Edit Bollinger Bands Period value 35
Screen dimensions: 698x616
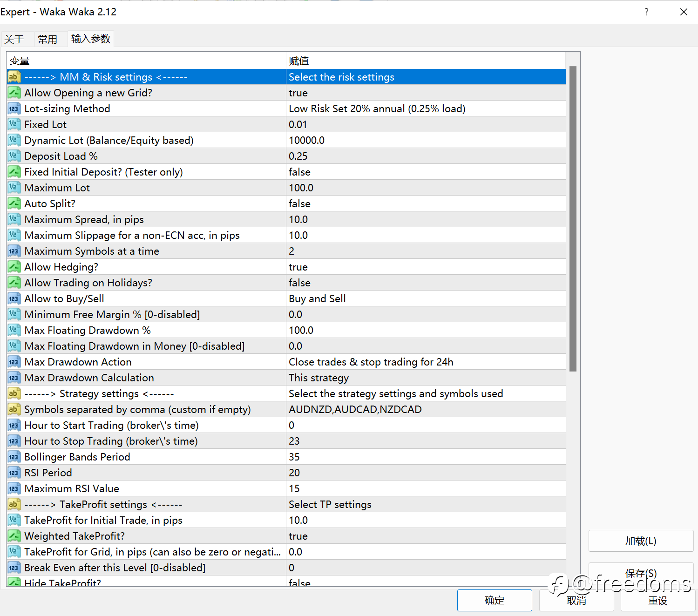click(x=426, y=457)
